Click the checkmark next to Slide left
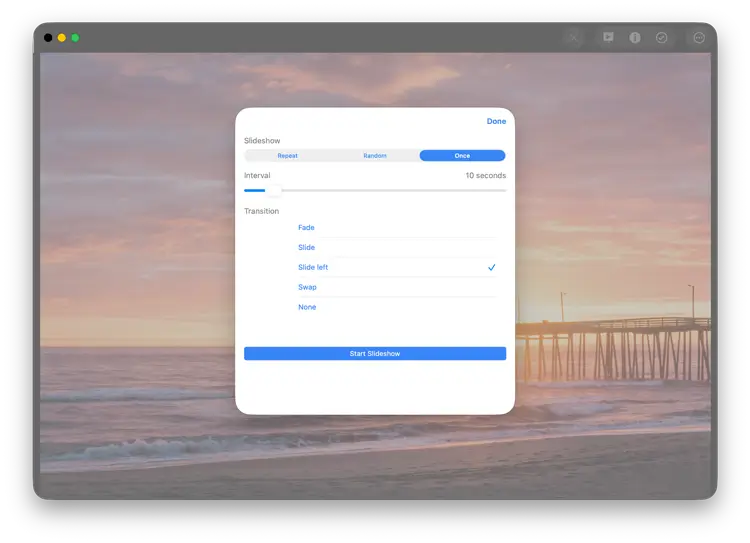Image resolution: width=750 pixels, height=543 pixels. coord(491,267)
